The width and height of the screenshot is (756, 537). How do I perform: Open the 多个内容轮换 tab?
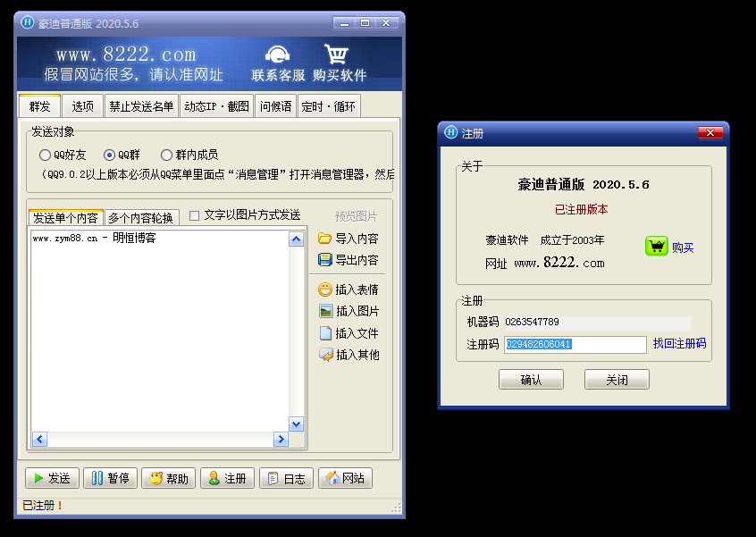[141, 218]
